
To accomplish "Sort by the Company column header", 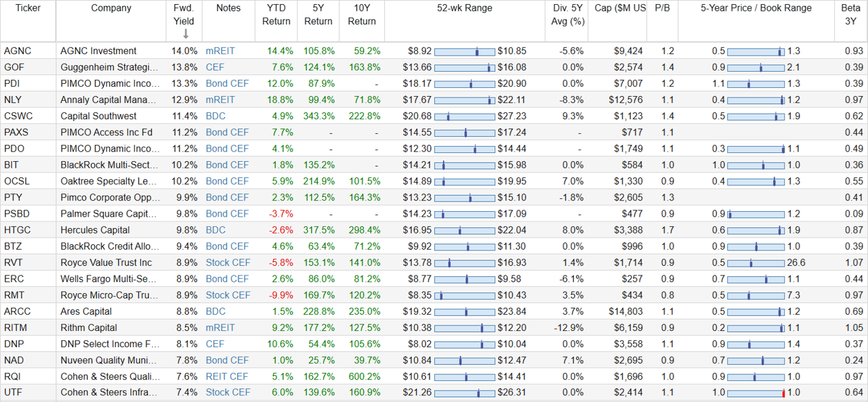I will (x=111, y=8).
